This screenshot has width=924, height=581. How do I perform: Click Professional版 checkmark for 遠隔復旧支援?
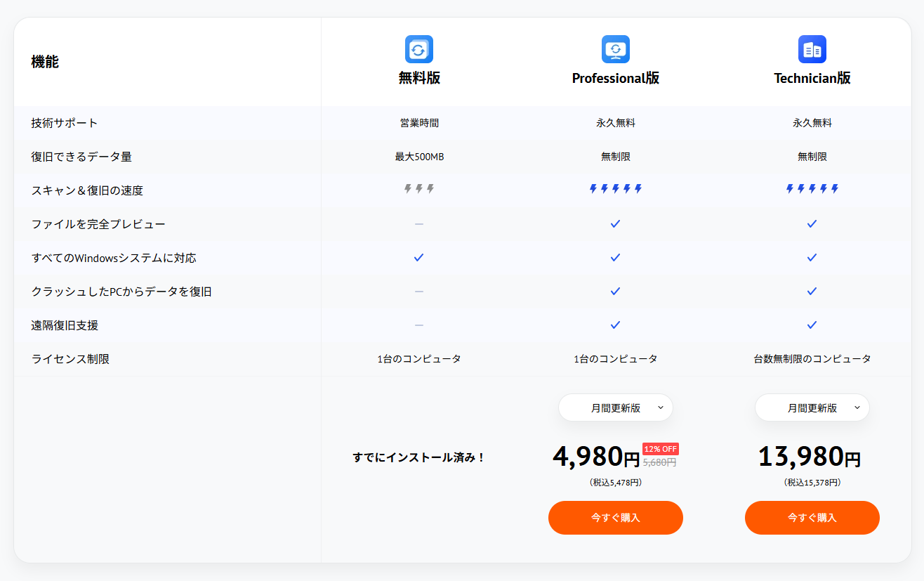(x=616, y=325)
